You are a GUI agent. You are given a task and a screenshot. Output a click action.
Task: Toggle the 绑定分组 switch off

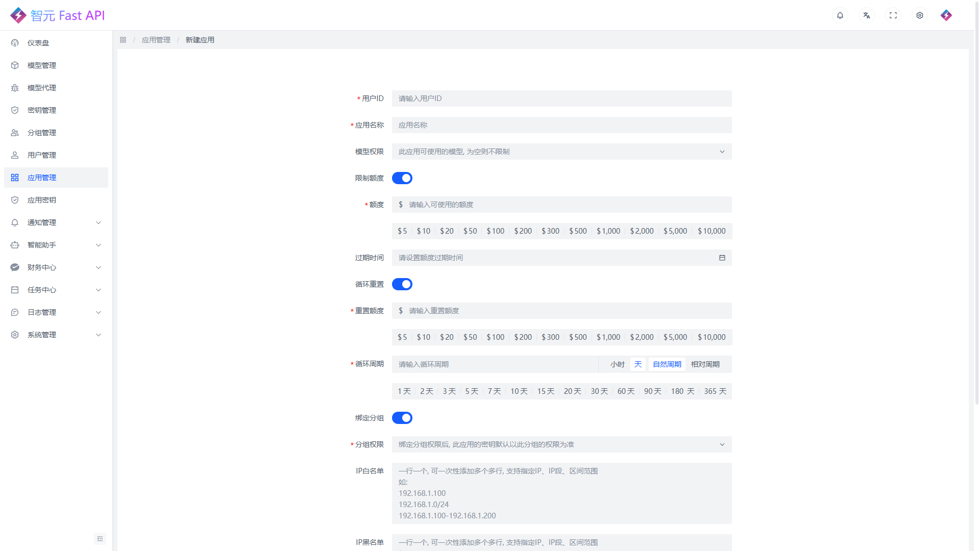pyautogui.click(x=402, y=418)
